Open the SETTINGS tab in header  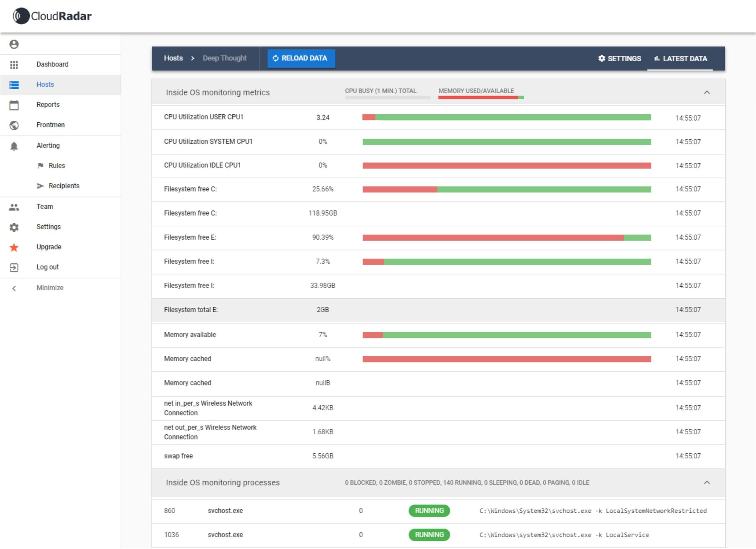coord(619,59)
